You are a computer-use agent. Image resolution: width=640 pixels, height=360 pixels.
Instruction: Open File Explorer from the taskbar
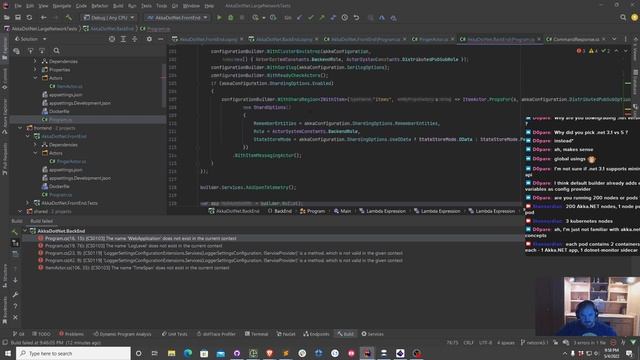click(171, 353)
